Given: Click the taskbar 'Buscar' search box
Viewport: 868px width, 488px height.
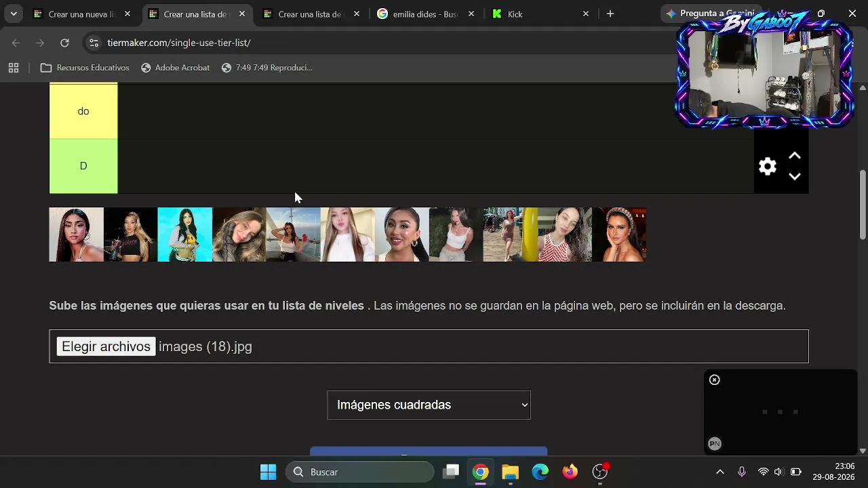Looking at the screenshot, I should (359, 472).
